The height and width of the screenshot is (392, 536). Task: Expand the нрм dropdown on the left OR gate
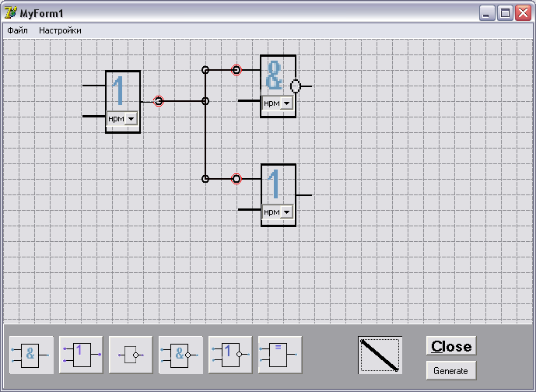(131, 118)
